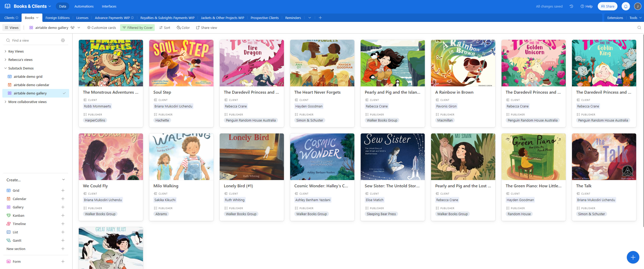Select the airtable demo grid view
This screenshot has height=269, width=644.
(x=28, y=76)
